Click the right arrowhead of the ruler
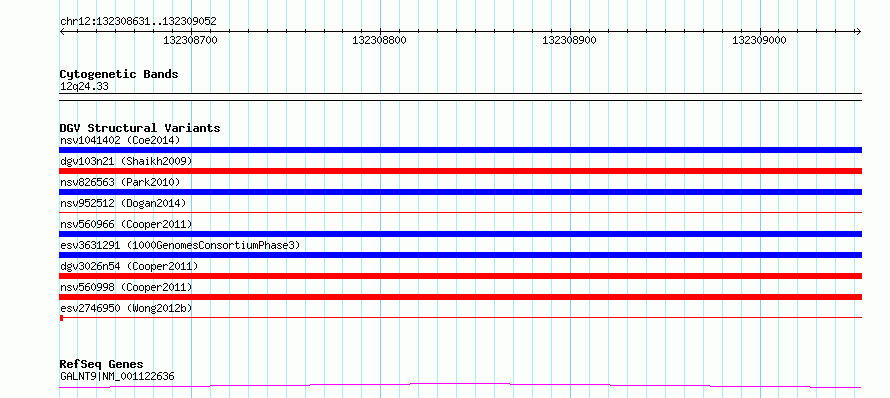 (x=859, y=31)
